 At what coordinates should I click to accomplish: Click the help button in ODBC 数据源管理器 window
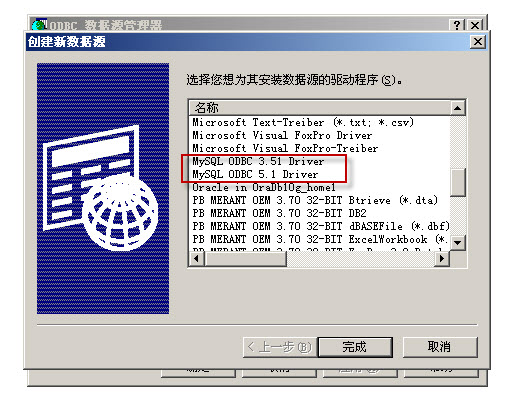[458, 25]
